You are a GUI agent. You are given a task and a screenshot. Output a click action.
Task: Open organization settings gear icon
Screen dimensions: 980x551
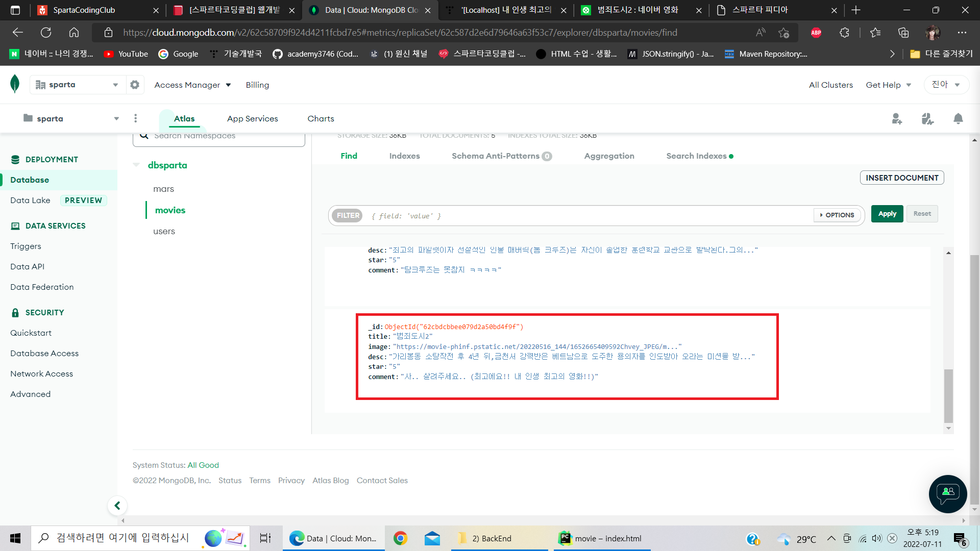pos(135,85)
